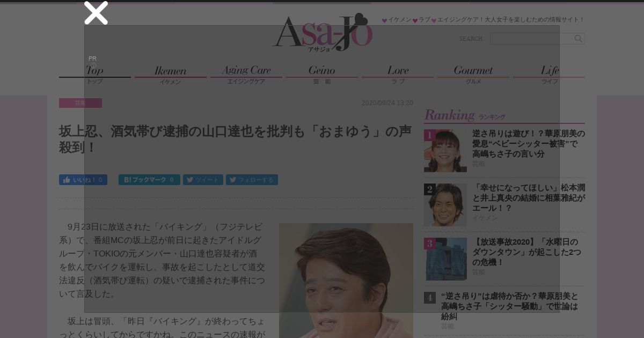Click the search magnifier icon
Viewport: 644px width, 338px height.
[x=578, y=39]
